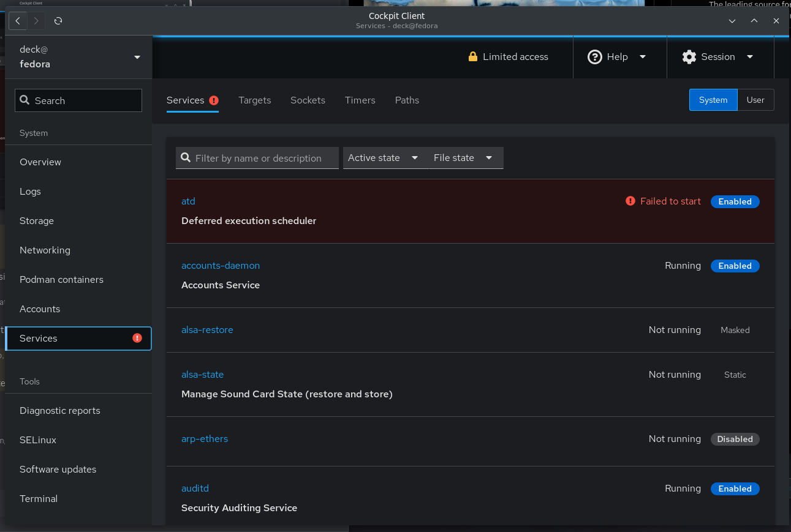Click the Enabled badge on the auditd row
Screen dimensions: 791x532
[x=735, y=489]
